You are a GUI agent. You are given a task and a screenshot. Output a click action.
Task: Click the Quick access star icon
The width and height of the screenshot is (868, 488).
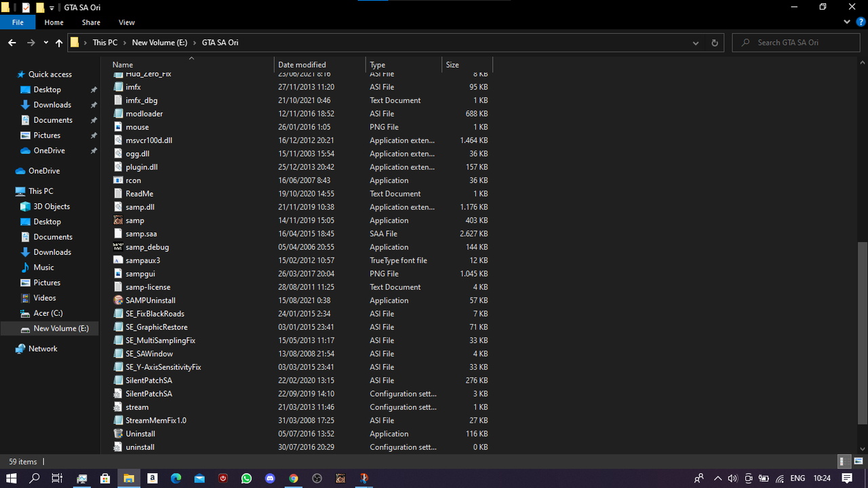click(21, 75)
